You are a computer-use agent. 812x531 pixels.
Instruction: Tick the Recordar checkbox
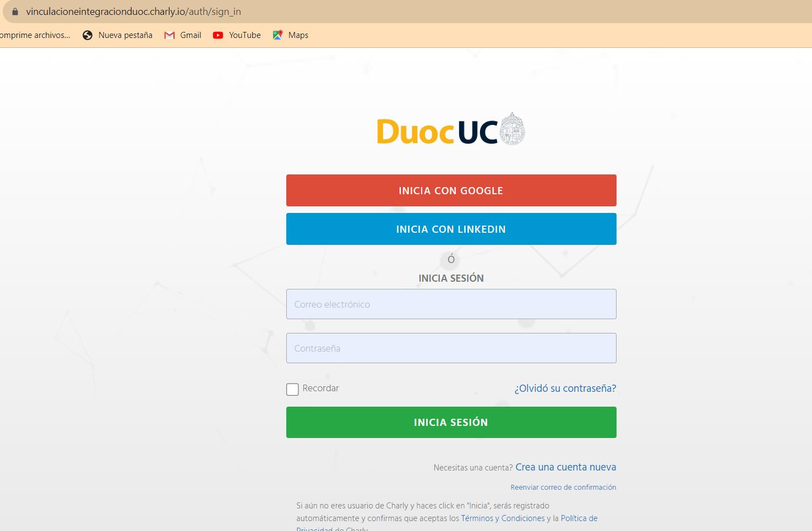coord(292,390)
